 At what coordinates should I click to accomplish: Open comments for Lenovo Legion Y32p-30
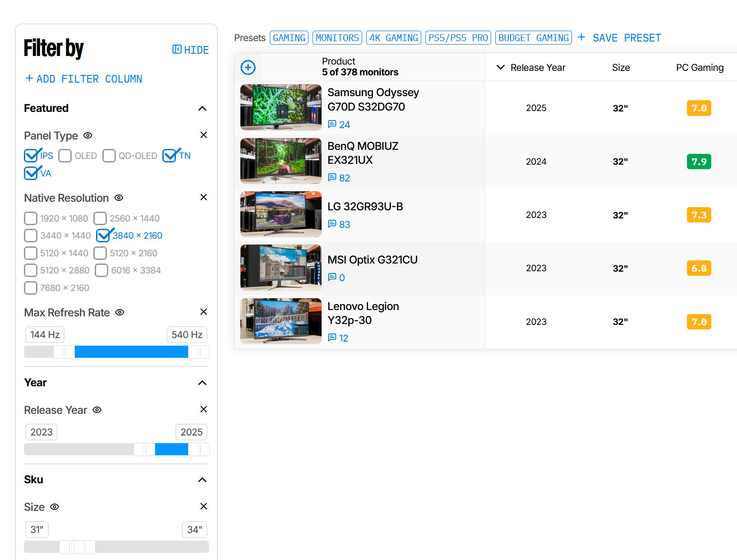point(338,338)
